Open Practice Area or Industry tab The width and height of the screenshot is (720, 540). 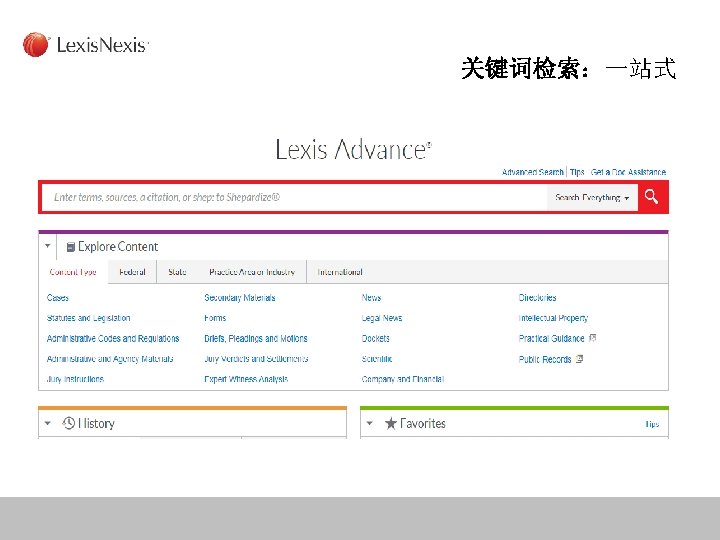252,272
